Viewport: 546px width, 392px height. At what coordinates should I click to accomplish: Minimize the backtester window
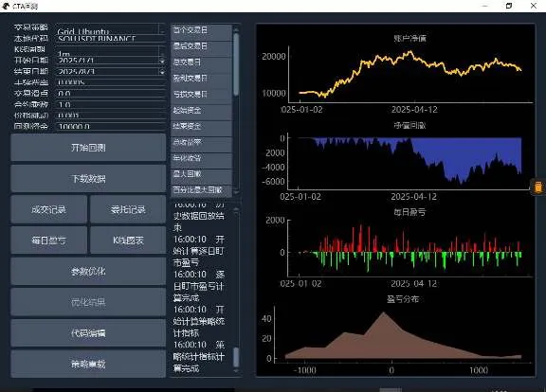pyautogui.click(x=485, y=6)
